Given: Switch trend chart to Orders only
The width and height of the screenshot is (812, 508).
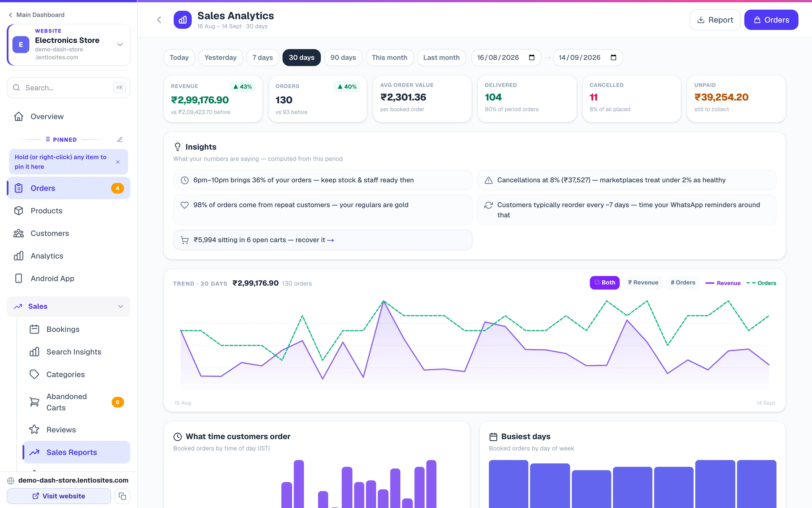Looking at the screenshot, I should point(683,283).
